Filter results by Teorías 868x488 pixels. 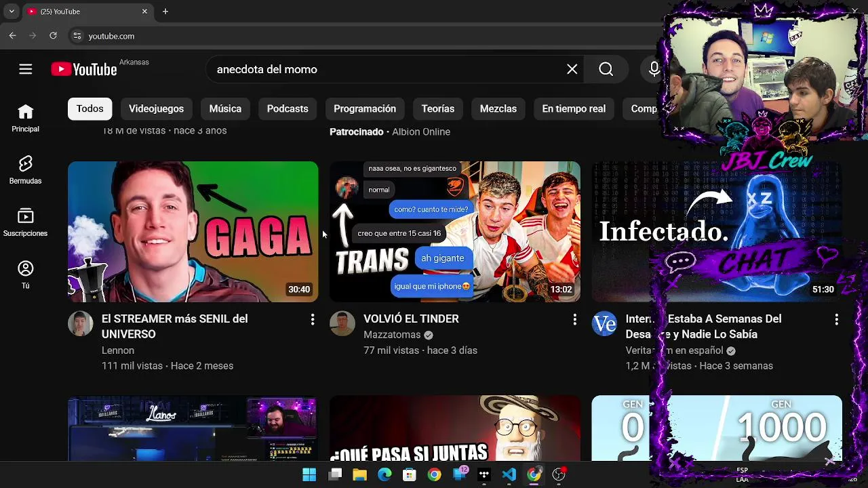pyautogui.click(x=438, y=108)
